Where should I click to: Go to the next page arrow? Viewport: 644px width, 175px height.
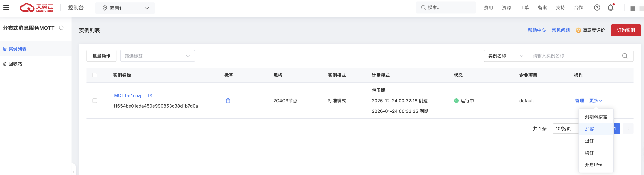(628, 129)
